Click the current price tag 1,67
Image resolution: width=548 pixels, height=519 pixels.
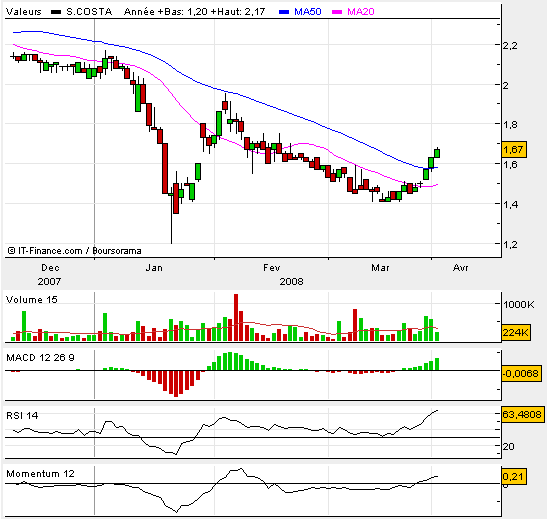coord(514,150)
